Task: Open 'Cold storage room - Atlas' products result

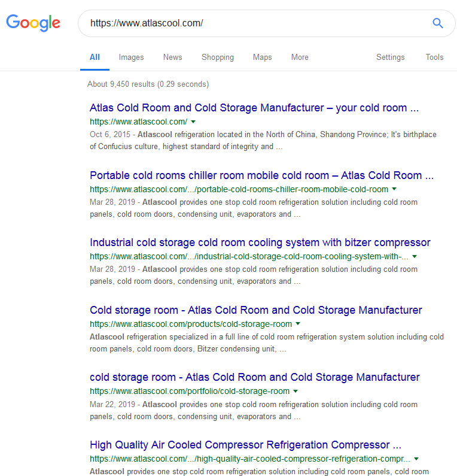Action: [x=256, y=310]
